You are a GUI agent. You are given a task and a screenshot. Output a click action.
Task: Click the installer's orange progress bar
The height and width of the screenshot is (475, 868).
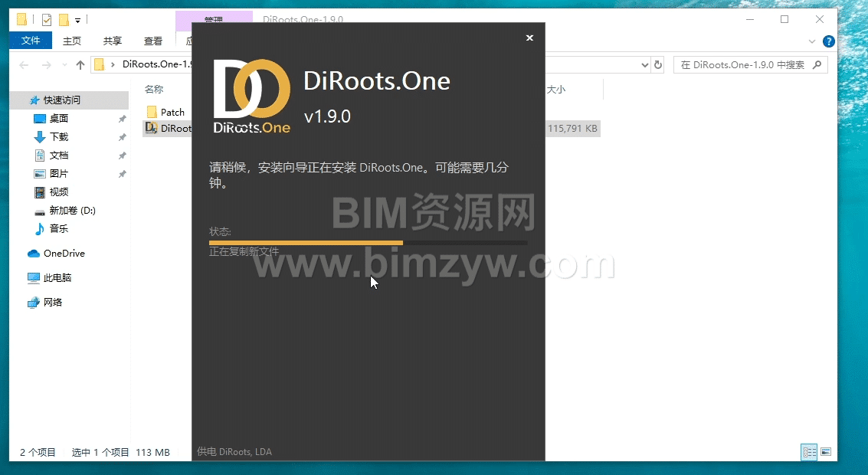pyautogui.click(x=368, y=243)
